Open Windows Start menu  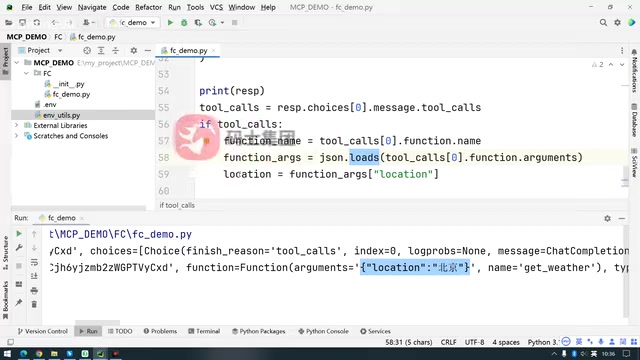[x=7, y=353]
